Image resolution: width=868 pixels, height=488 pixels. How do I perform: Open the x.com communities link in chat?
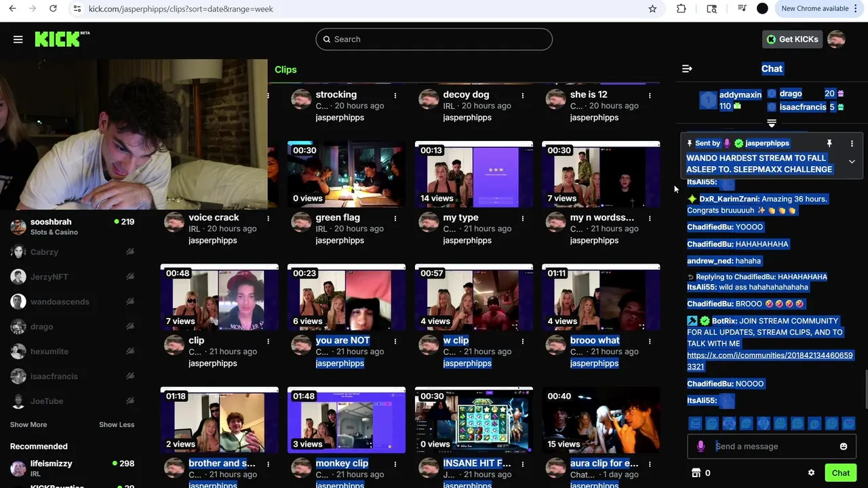pos(770,361)
